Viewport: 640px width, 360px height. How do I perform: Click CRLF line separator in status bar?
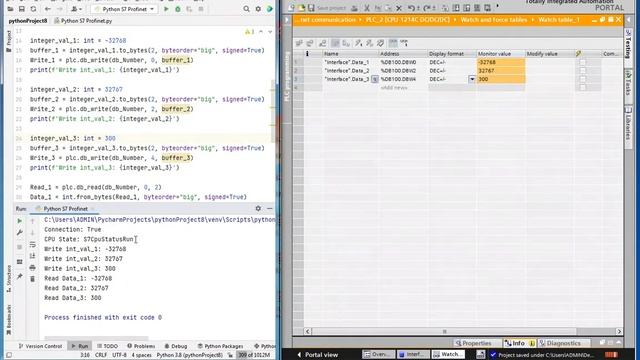pyautogui.click(x=101, y=355)
